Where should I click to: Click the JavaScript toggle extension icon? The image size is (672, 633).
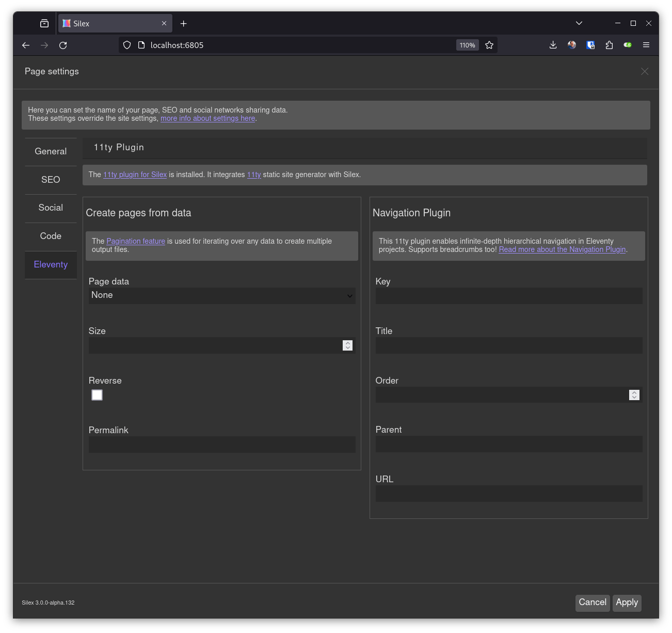627,45
